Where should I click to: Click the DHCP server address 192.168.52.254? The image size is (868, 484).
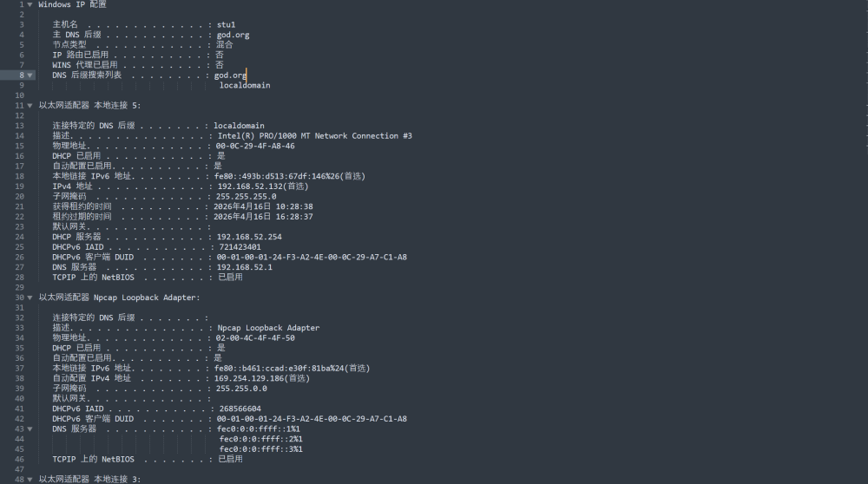coord(249,237)
